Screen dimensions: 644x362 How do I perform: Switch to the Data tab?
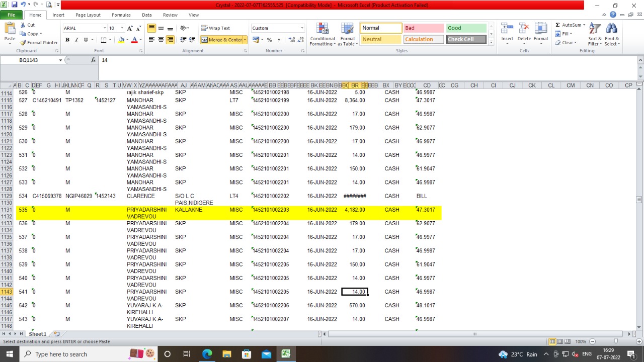tap(147, 15)
